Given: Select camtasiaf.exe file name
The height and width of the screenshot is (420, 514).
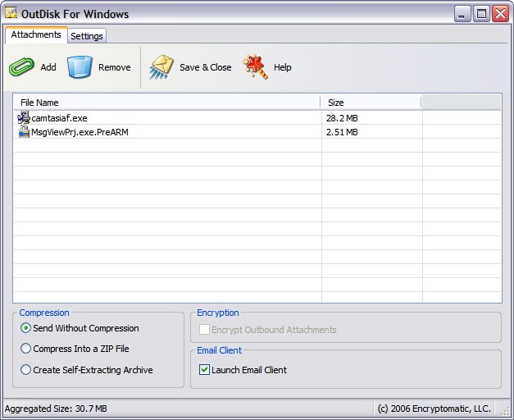Looking at the screenshot, I should point(59,118).
